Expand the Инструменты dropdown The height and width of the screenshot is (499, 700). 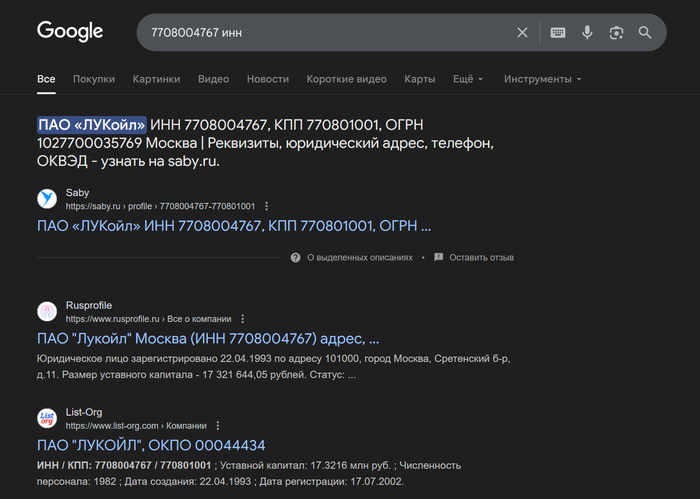pos(542,79)
